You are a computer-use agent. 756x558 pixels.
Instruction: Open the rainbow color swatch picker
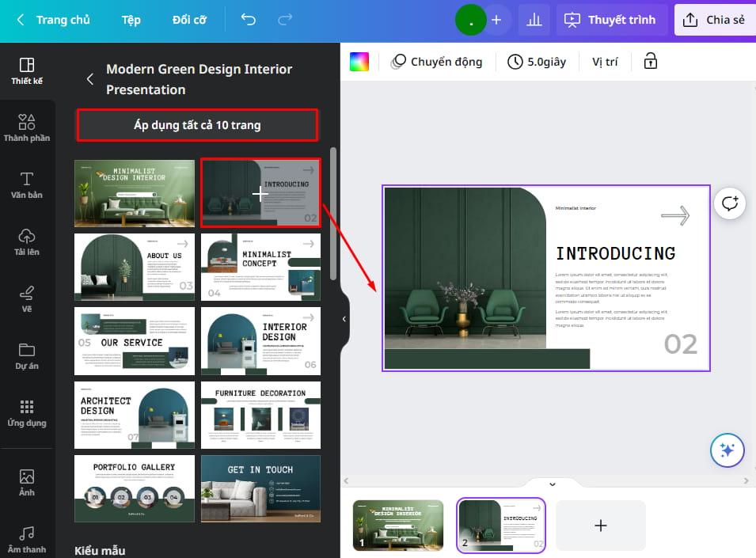[x=359, y=61]
